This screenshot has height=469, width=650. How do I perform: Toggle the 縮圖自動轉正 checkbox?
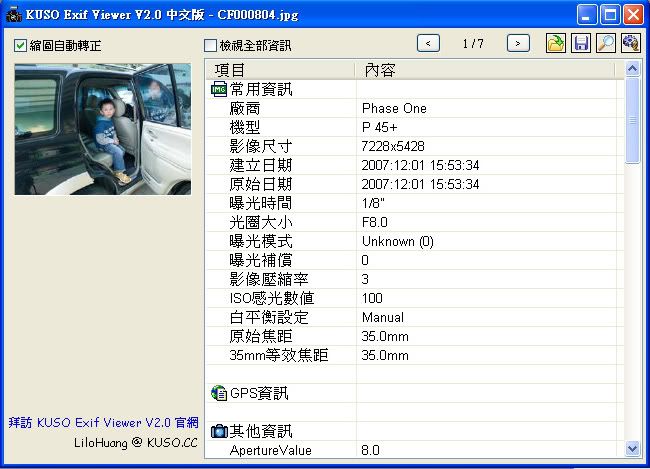click(x=21, y=46)
